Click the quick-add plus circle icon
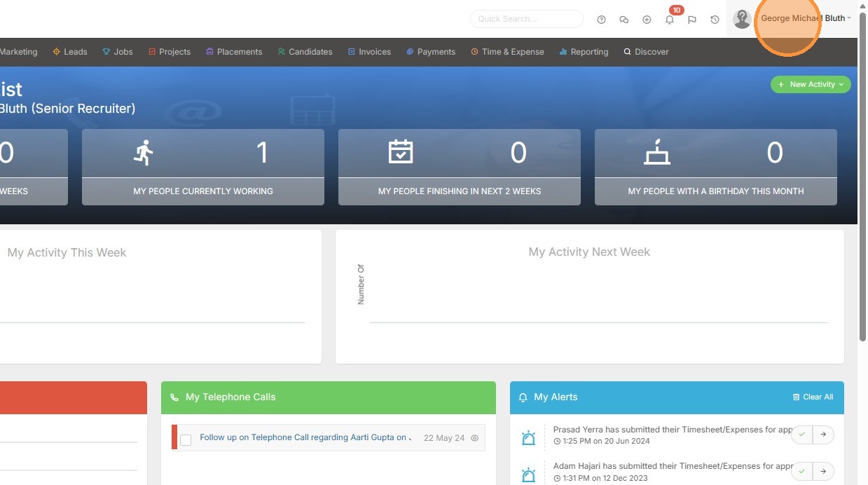 (x=647, y=20)
